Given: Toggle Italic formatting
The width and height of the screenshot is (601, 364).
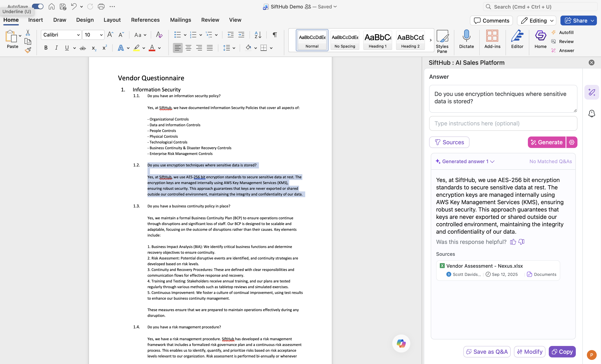Looking at the screenshot, I should 56,48.
